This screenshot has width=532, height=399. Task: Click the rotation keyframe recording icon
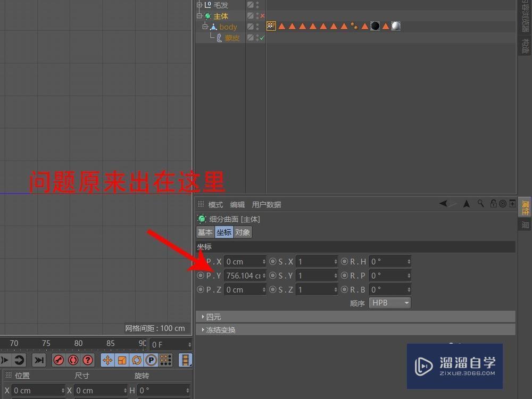tap(137, 360)
